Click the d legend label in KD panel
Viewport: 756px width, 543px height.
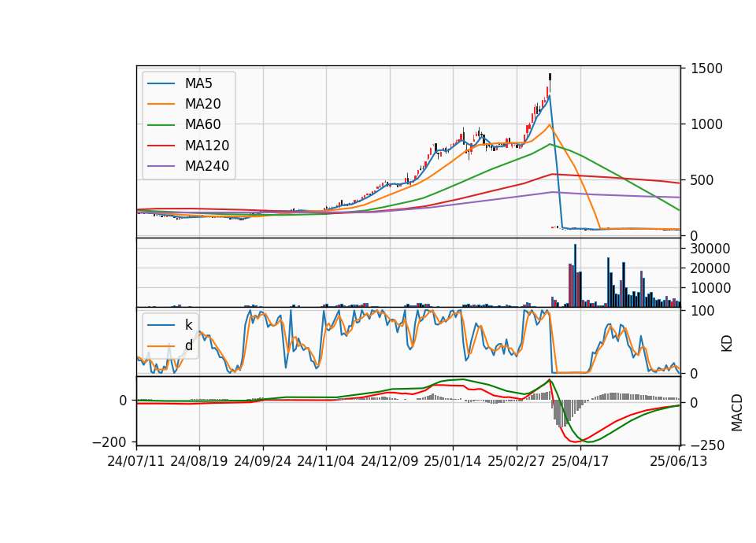189,345
